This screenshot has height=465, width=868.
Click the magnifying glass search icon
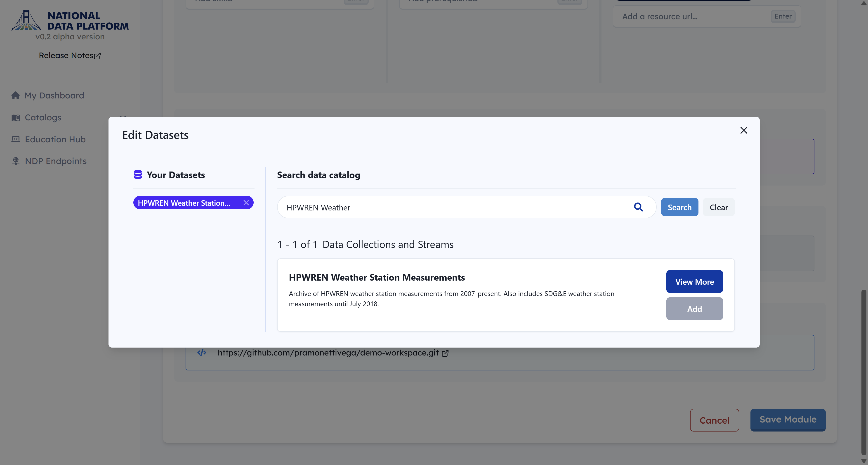[x=638, y=207]
